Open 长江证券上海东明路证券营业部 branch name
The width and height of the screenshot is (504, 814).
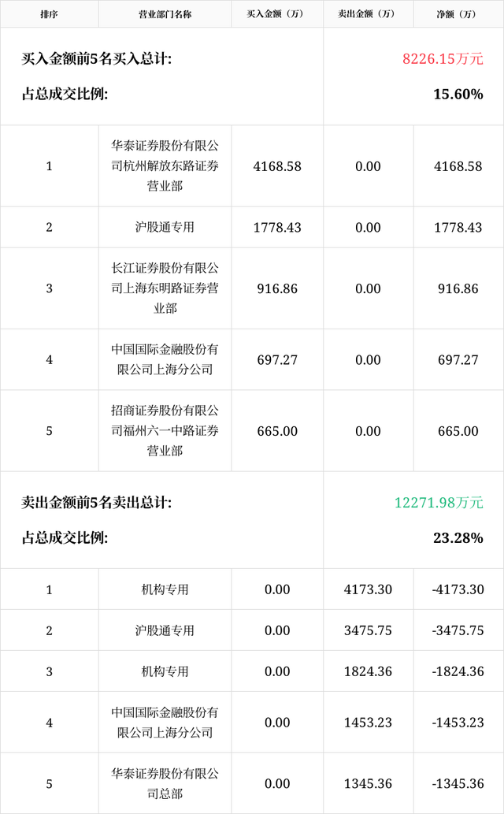[165, 288]
